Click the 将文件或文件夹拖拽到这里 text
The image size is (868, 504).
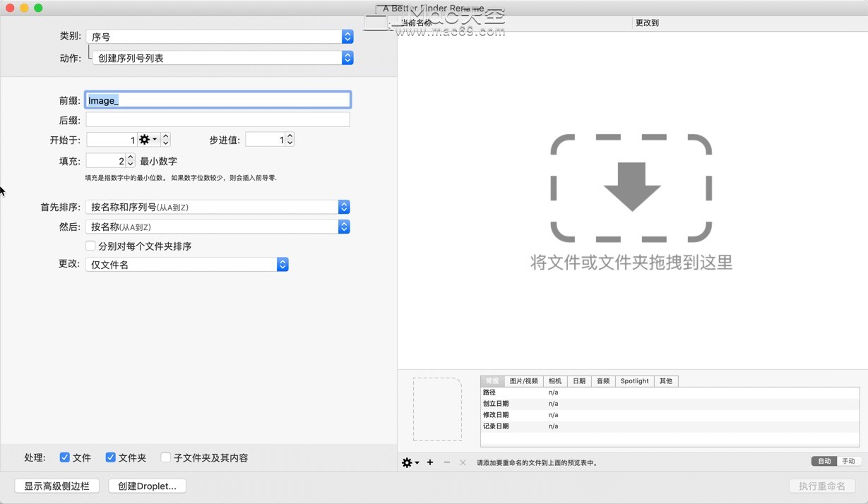pyautogui.click(x=631, y=263)
